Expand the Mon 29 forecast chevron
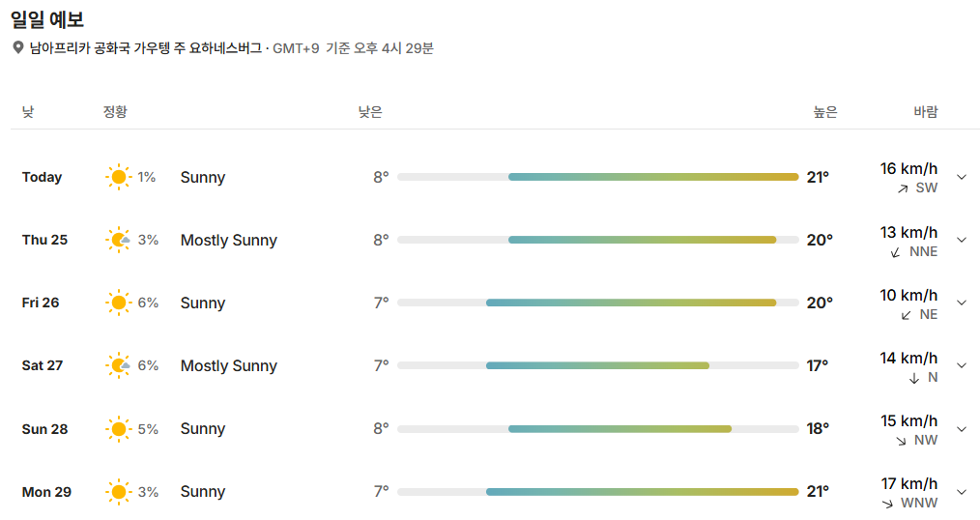This screenshot has height=520, width=980. pyautogui.click(x=962, y=492)
